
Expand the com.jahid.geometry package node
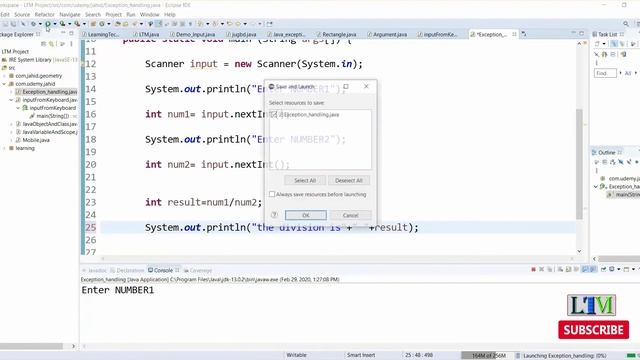coord(4,76)
